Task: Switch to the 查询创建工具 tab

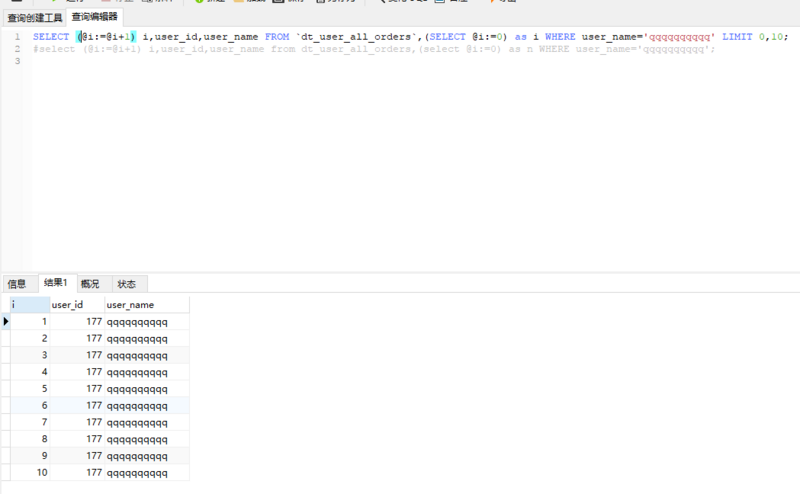Action: [34, 17]
